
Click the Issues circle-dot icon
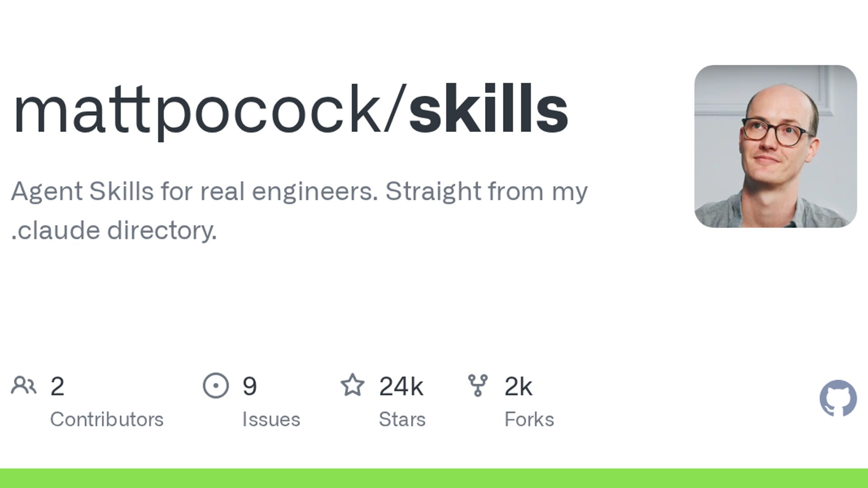[x=216, y=385]
